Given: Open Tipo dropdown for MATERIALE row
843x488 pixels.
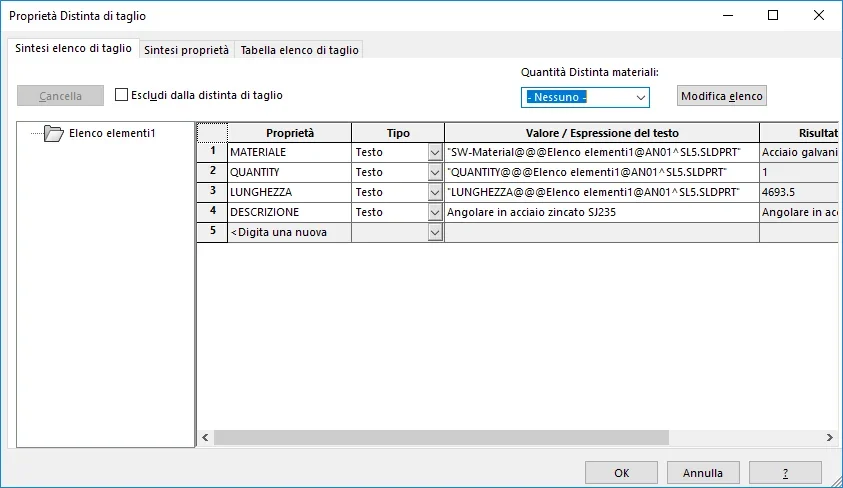Looking at the screenshot, I should pyautogui.click(x=435, y=153).
